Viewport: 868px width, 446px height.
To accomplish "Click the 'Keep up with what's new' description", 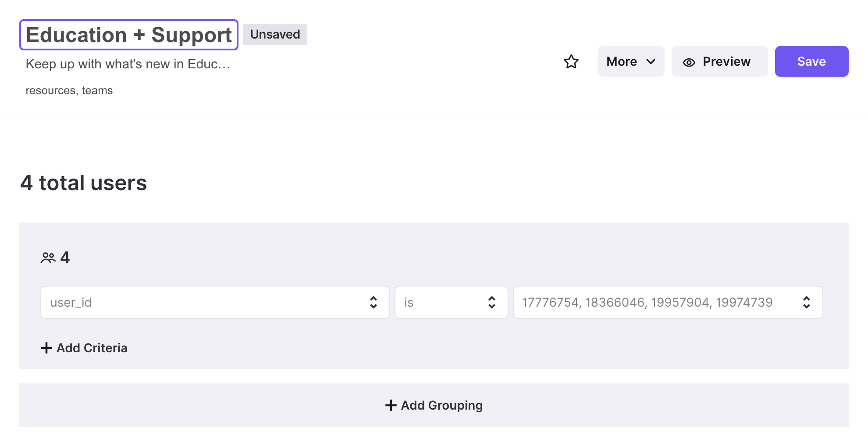I will pyautogui.click(x=128, y=64).
